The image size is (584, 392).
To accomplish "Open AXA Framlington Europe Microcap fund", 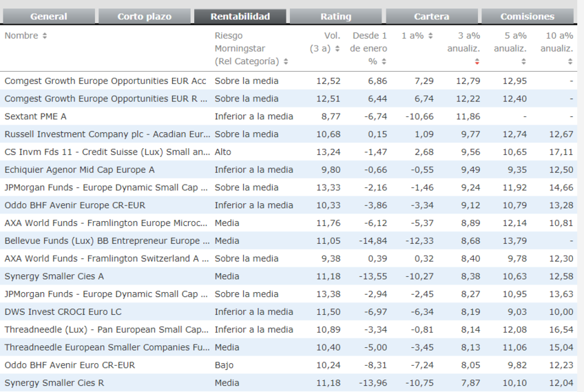I will click(106, 223).
